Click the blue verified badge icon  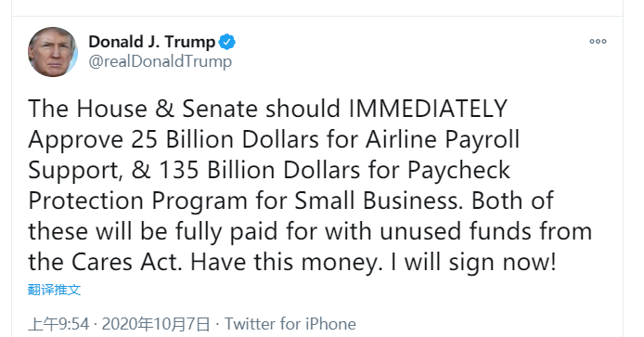point(226,42)
